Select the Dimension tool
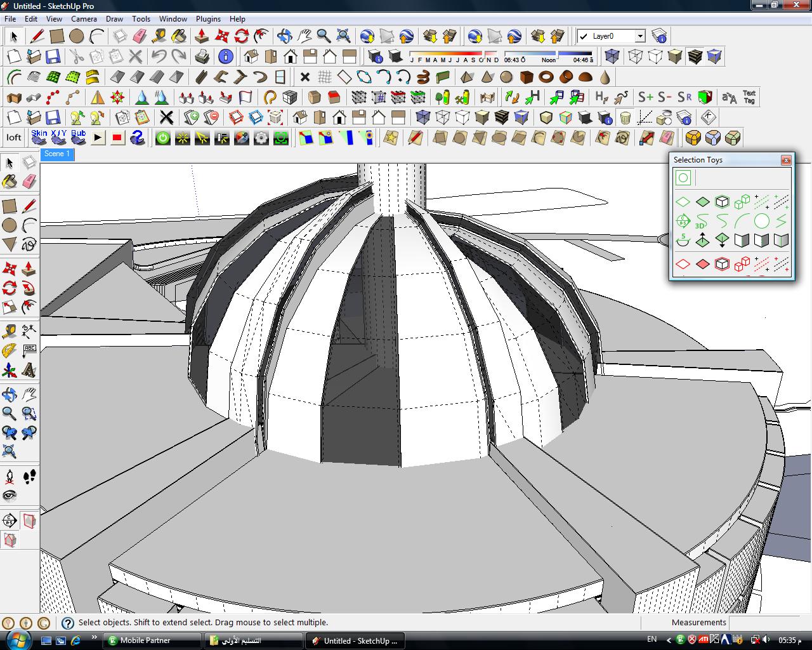Viewport: 812px width, 650px height. tap(29, 331)
